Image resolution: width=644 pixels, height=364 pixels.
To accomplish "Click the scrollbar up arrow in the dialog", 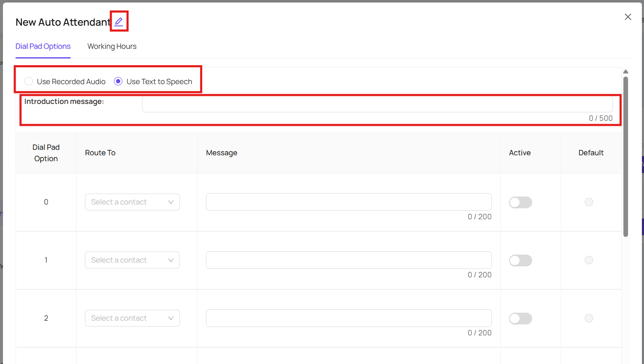I will tap(626, 72).
